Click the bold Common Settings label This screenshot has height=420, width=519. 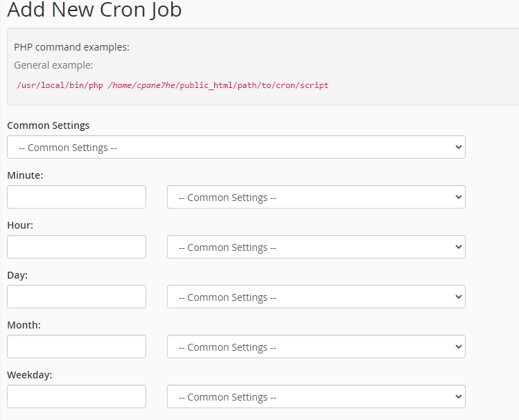coord(49,125)
